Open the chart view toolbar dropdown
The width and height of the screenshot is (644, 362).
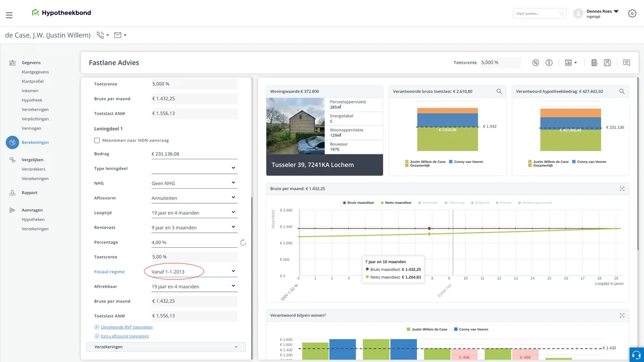pyautogui.click(x=571, y=63)
